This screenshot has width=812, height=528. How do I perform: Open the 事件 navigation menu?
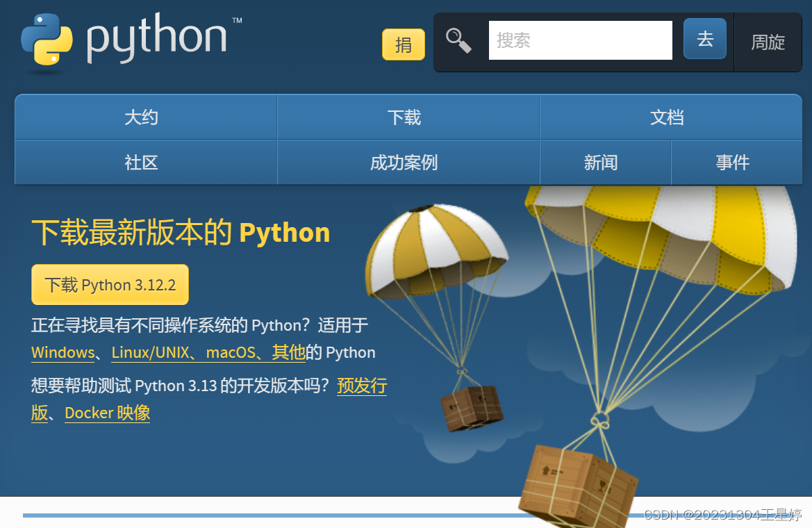(x=732, y=162)
